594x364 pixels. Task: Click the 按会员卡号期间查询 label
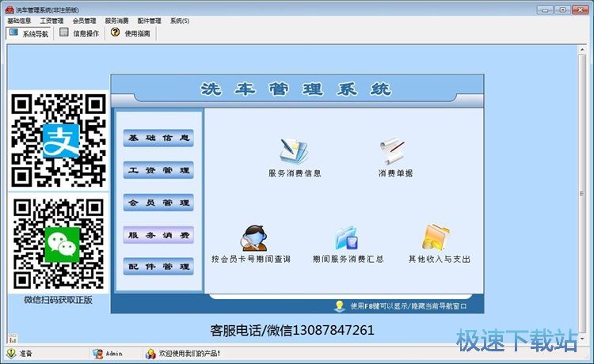tap(251, 260)
